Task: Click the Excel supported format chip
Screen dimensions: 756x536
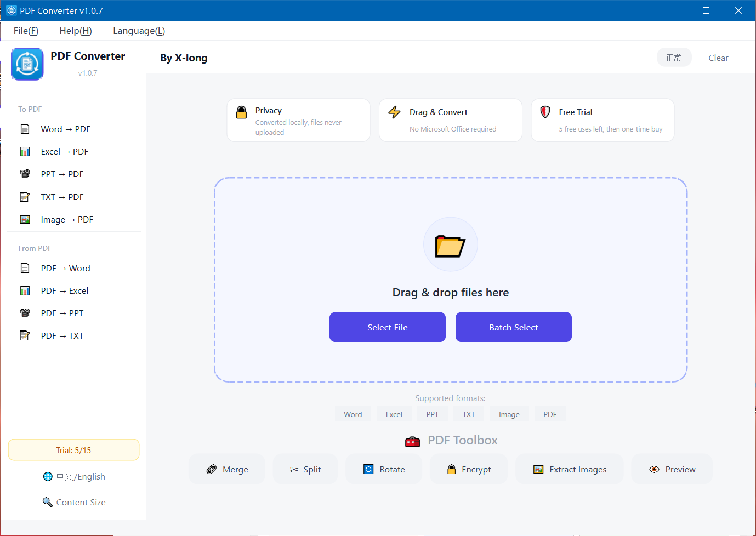Action: [394, 414]
